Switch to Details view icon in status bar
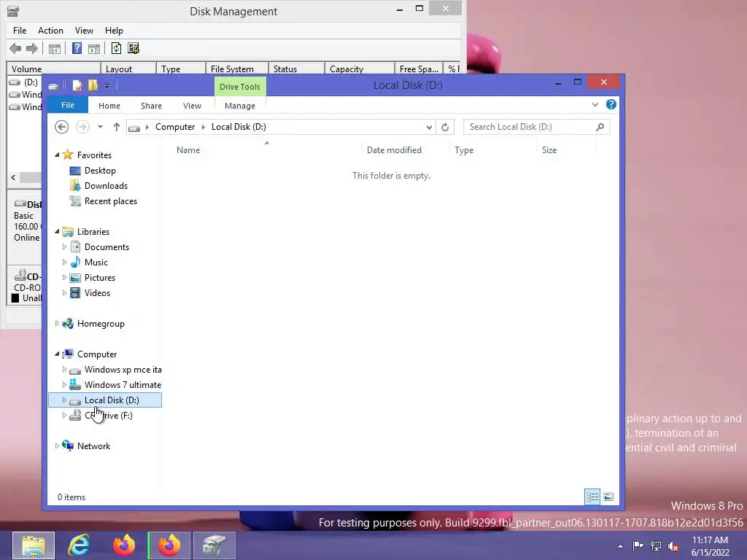Screen dimensions: 747x560 pos(592,497)
